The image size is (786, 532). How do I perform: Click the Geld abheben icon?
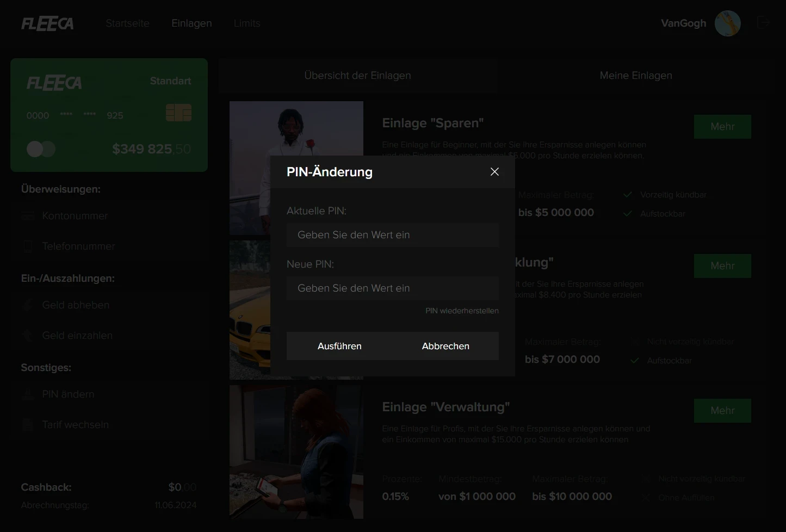tap(28, 305)
